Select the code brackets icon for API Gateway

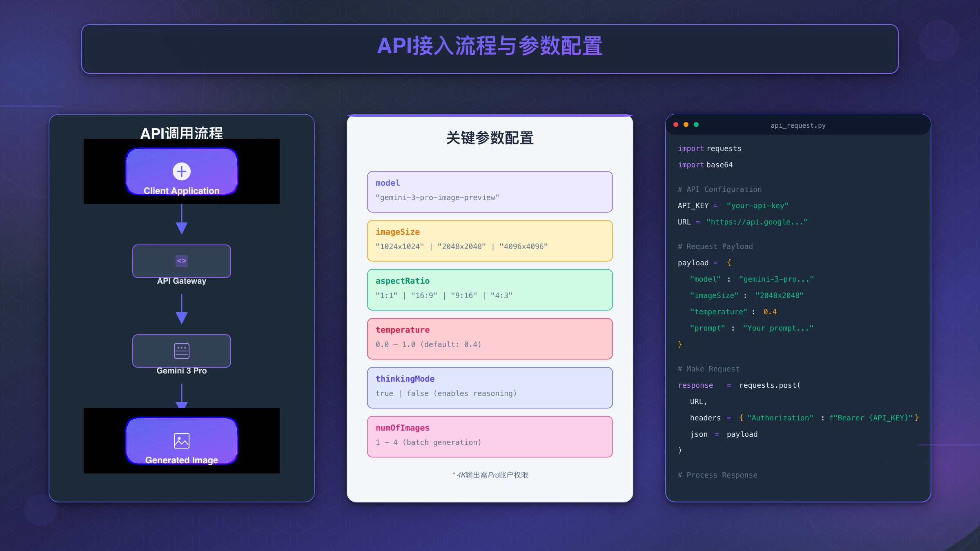[181, 261]
